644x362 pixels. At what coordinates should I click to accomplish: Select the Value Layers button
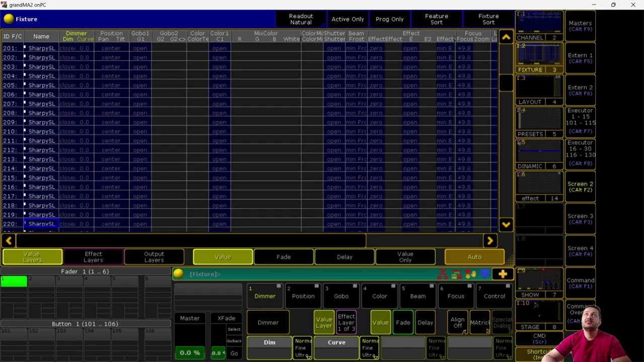(32, 257)
